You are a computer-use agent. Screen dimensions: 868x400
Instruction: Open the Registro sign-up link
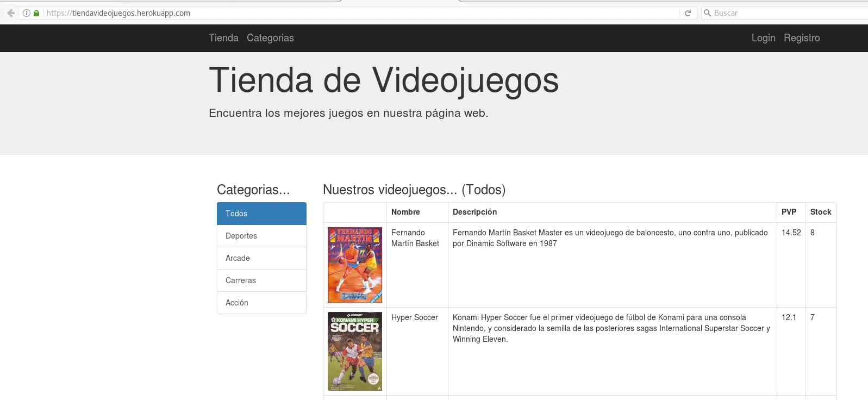(x=801, y=38)
